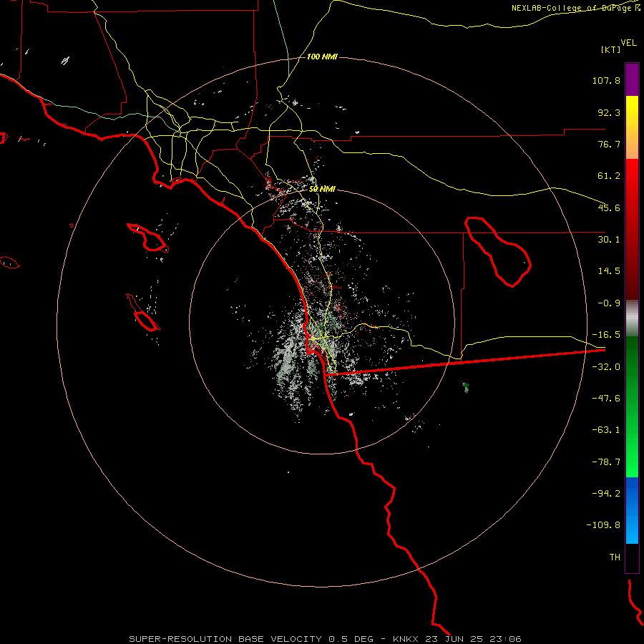This screenshot has height=644, width=644.
Task: Select the -32.0 legend value
Action: (x=606, y=367)
